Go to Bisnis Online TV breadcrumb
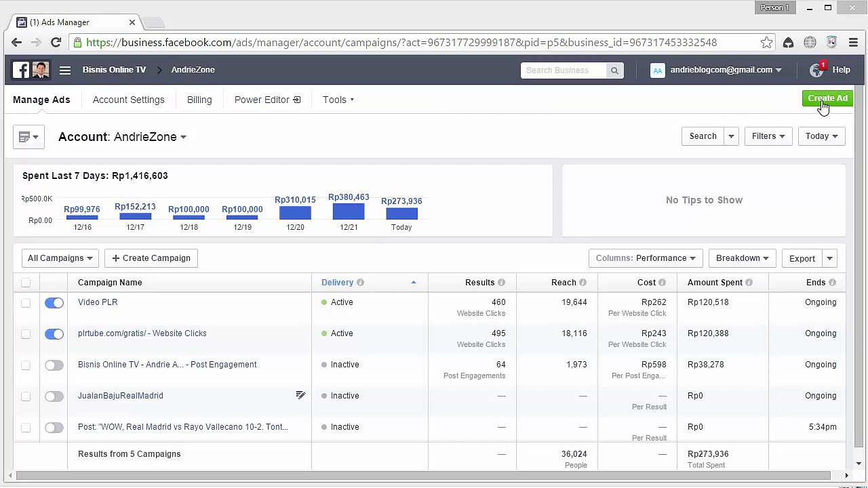 (114, 70)
